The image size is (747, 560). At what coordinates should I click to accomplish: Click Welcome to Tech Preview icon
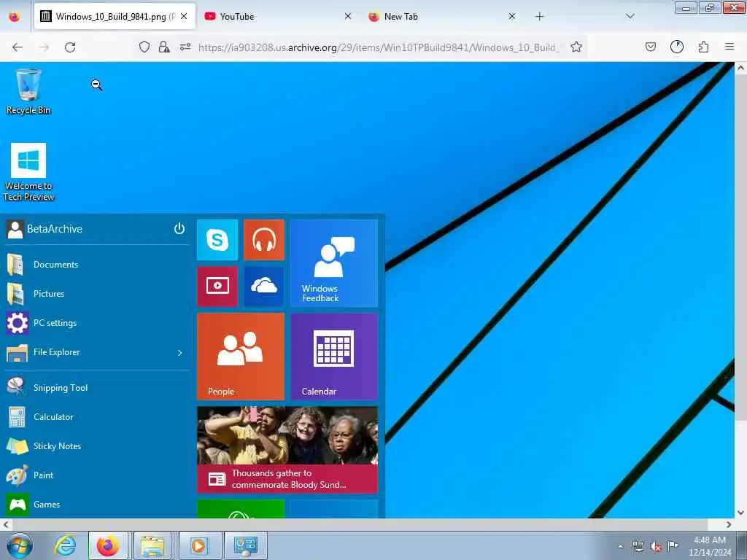28,172
